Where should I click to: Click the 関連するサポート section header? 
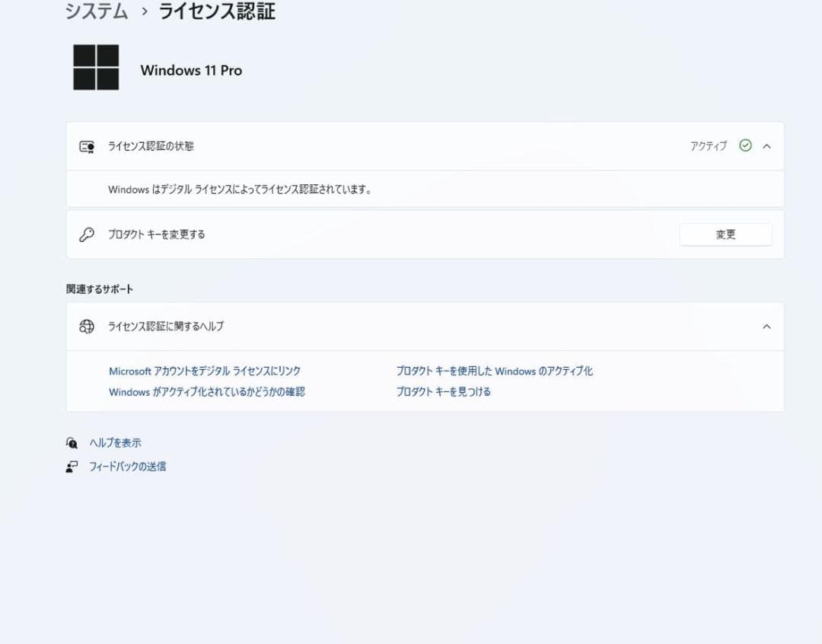point(99,289)
